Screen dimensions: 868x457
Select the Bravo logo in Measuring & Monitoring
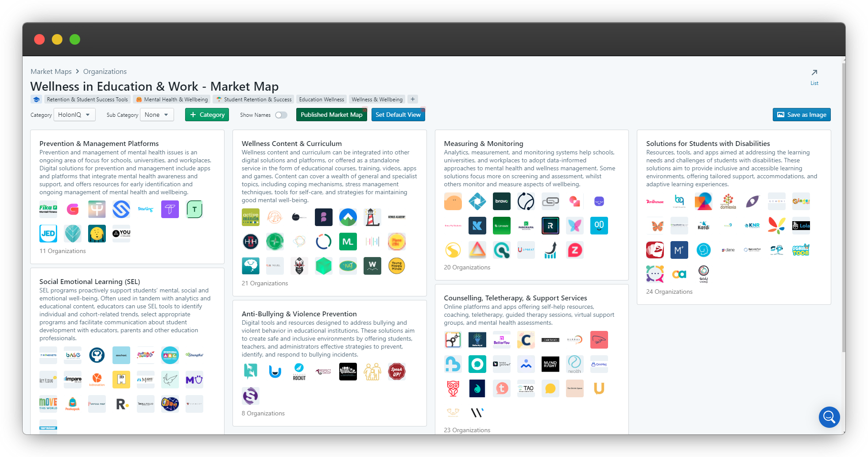tap(502, 201)
